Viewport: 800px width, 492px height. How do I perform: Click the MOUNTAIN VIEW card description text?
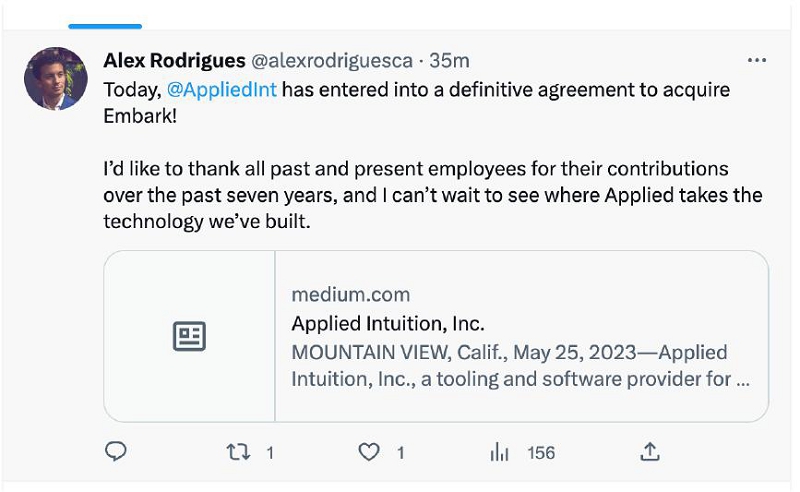click(x=510, y=366)
